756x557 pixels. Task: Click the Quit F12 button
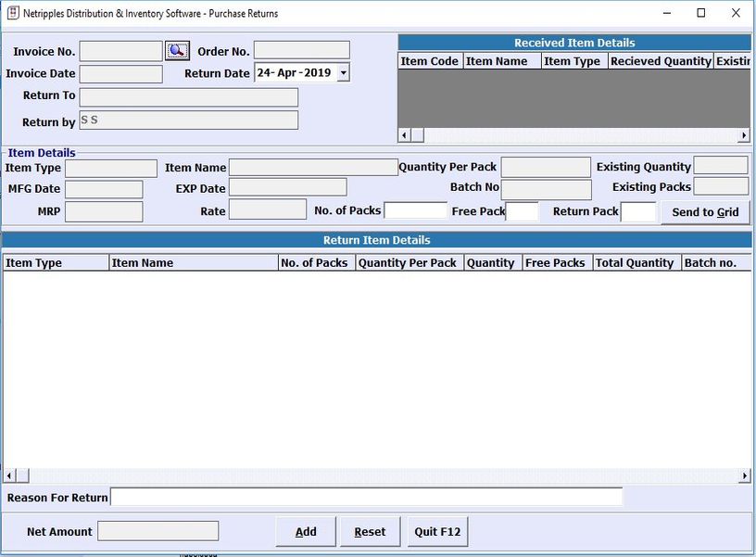pyautogui.click(x=437, y=531)
